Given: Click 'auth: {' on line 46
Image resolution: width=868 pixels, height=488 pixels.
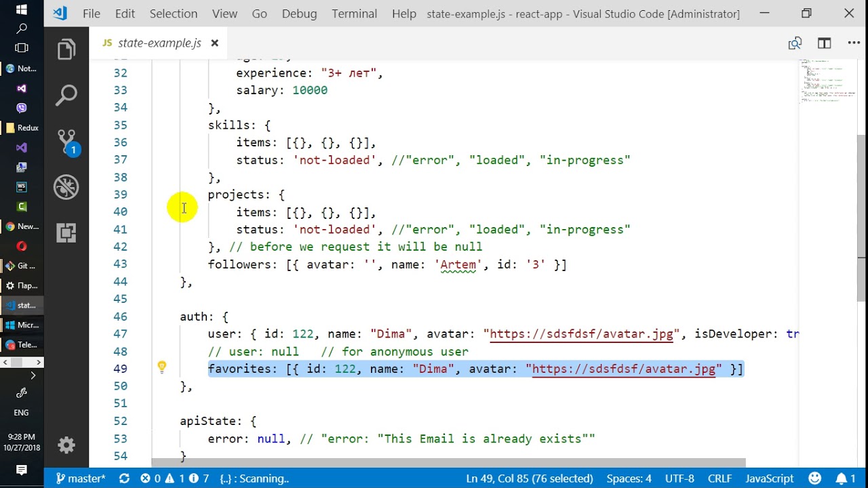Looking at the screenshot, I should point(204,317).
